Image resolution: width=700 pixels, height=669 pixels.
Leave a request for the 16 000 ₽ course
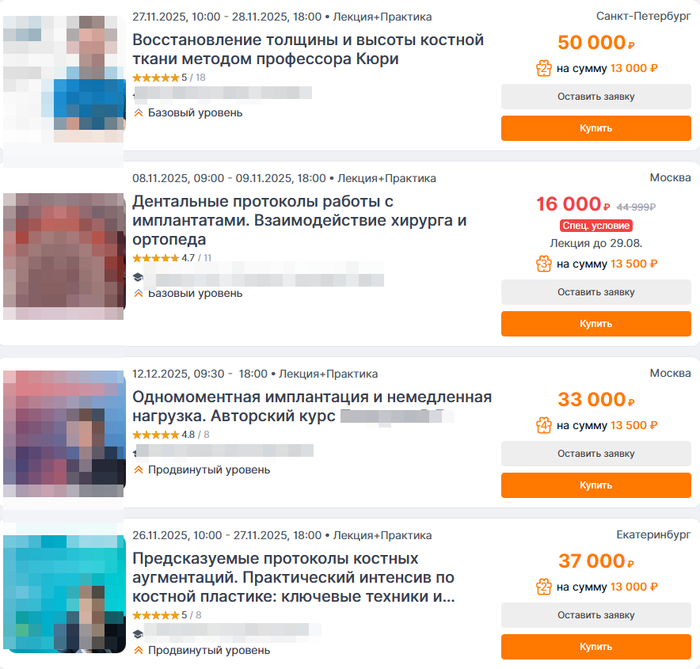[x=596, y=292]
